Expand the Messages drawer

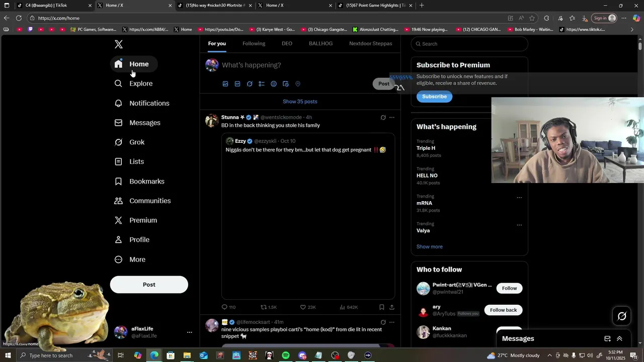[619, 339]
